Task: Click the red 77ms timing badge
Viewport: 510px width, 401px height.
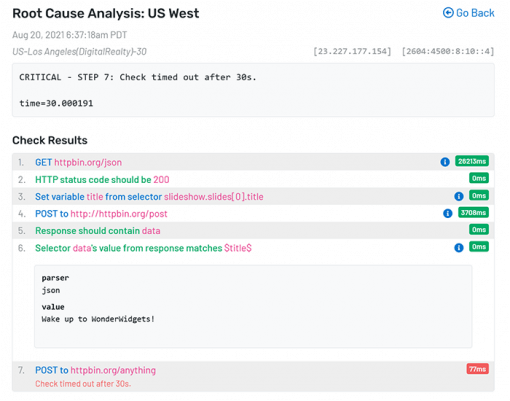Action: click(x=478, y=369)
